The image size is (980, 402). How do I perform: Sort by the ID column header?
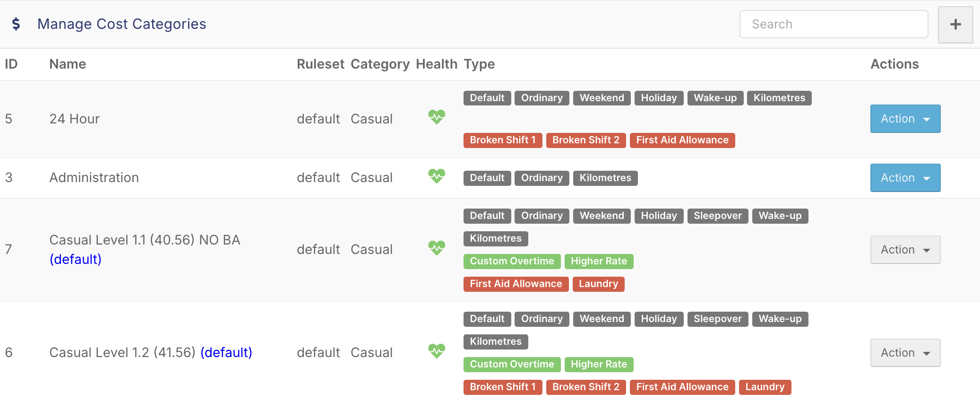11,64
